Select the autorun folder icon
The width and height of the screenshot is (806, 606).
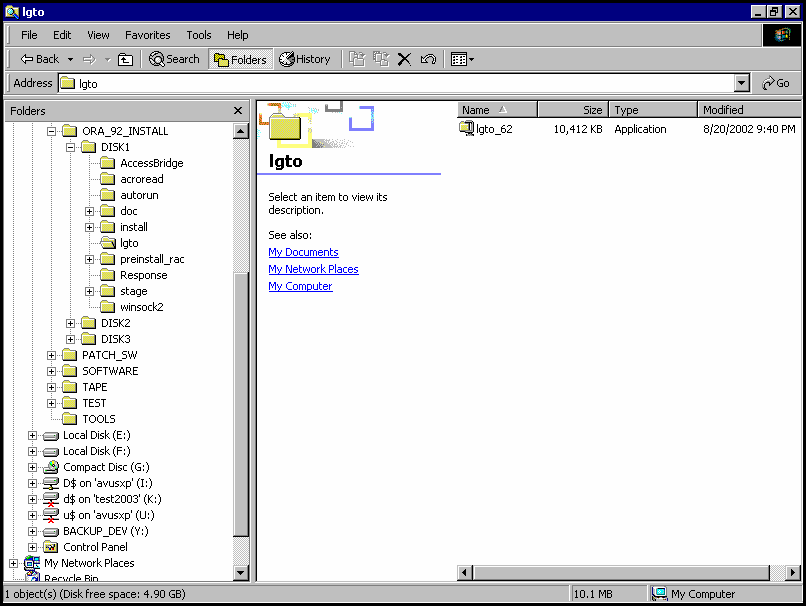tap(107, 195)
